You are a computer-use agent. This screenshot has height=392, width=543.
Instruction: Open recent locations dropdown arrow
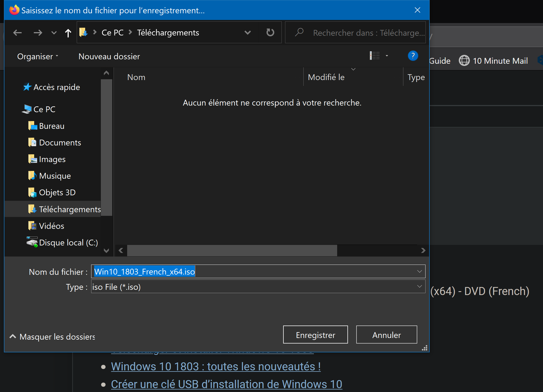(54, 33)
